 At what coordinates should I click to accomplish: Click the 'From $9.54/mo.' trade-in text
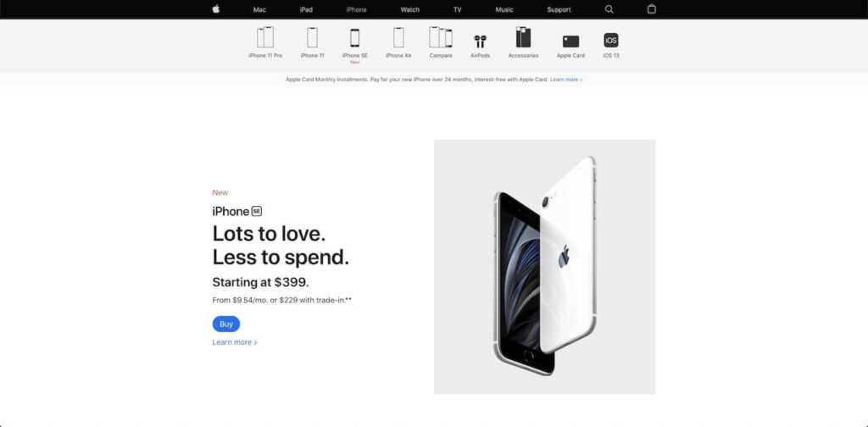282,300
